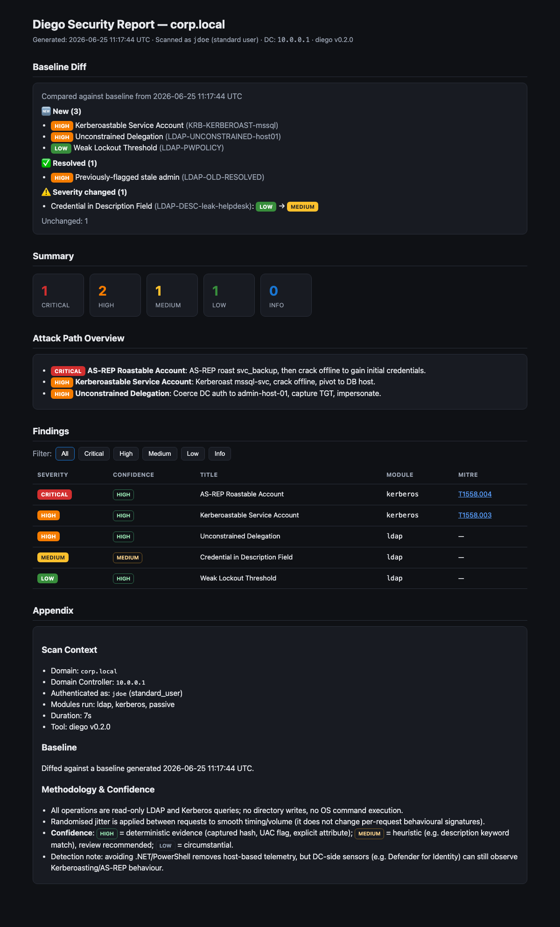Click the Critical count summary card

pyautogui.click(x=58, y=295)
